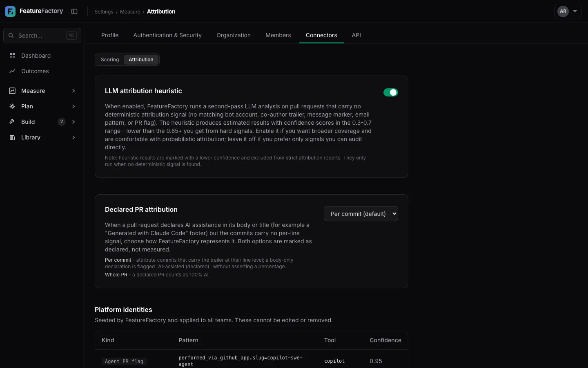Click the Whole PR option description

click(157, 275)
